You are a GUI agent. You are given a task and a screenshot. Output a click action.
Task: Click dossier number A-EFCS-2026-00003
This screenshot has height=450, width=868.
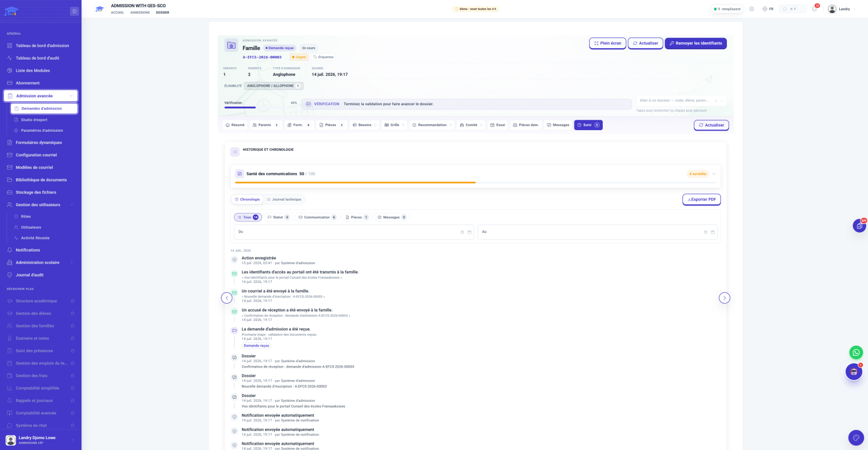pyautogui.click(x=262, y=57)
